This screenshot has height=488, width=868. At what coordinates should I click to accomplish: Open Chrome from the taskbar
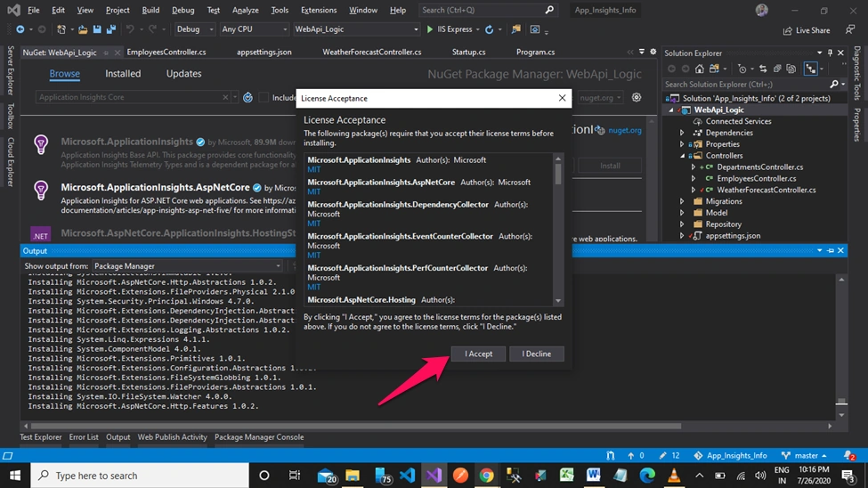[486, 476]
